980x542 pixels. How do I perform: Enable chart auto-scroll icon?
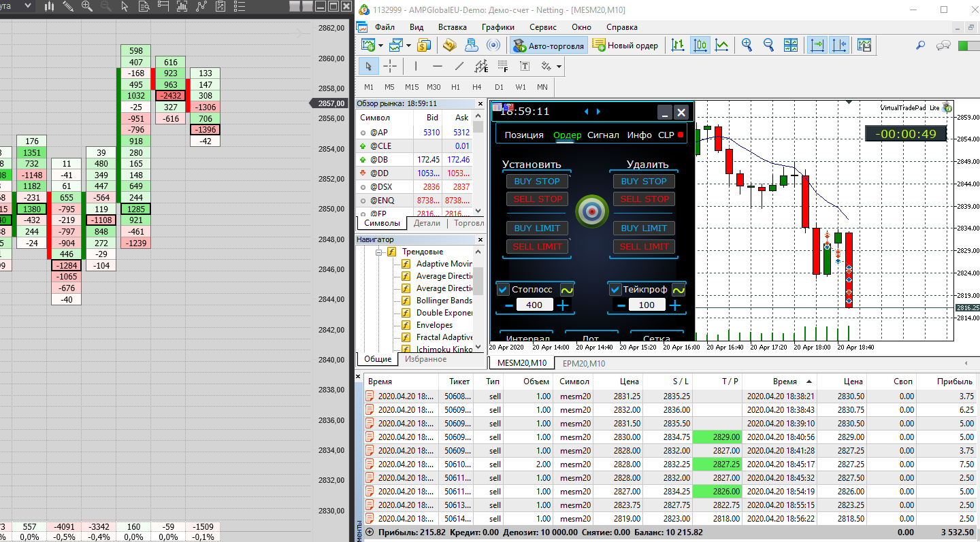pos(817,46)
